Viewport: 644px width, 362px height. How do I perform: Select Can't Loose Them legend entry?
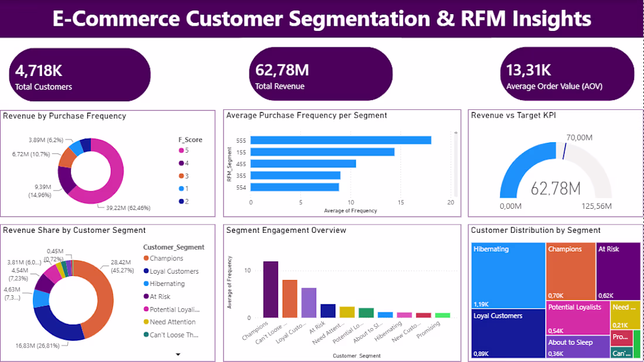(x=171, y=335)
